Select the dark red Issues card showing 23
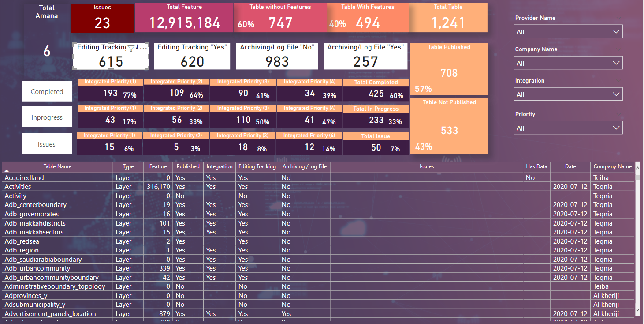This screenshot has width=644, height=324. coord(102,18)
